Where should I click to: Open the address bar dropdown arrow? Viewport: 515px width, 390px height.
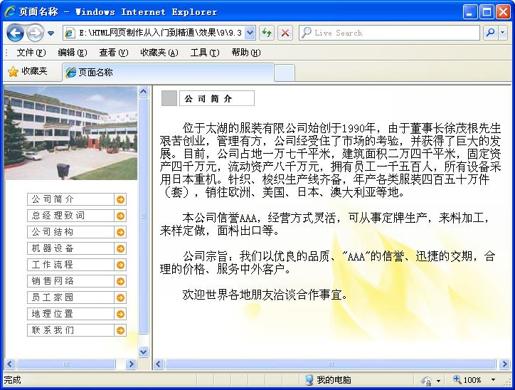[250, 33]
